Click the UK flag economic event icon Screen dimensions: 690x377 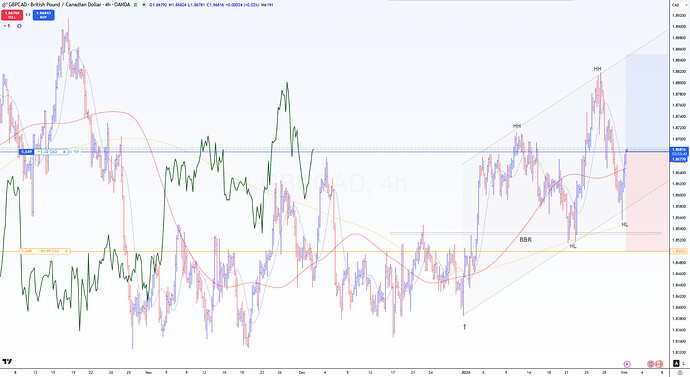[x=650, y=364]
